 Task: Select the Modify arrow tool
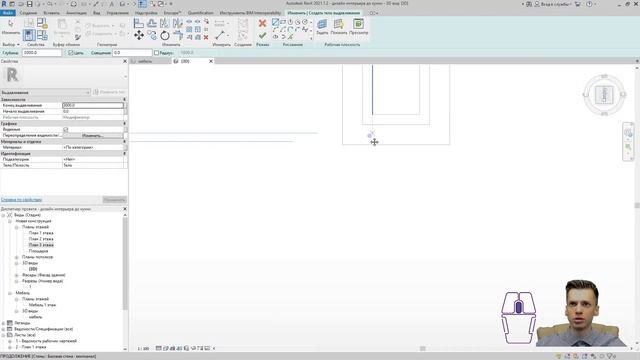tap(10, 26)
